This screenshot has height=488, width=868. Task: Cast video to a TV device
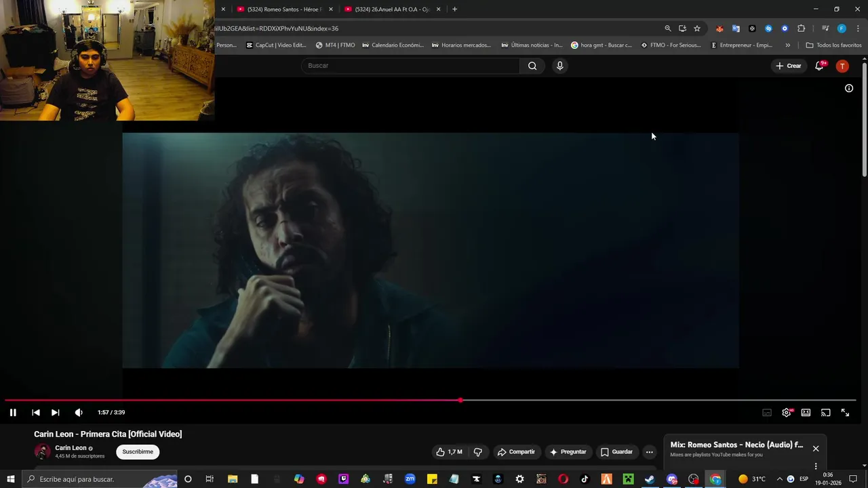(825, 412)
